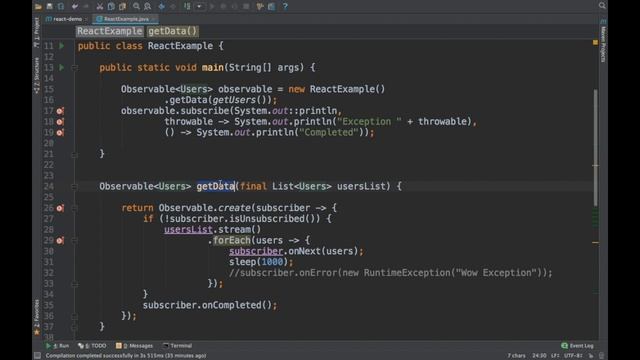The height and width of the screenshot is (360, 640).
Task: Click the Copy icon in the toolbar
Action: 111,7
